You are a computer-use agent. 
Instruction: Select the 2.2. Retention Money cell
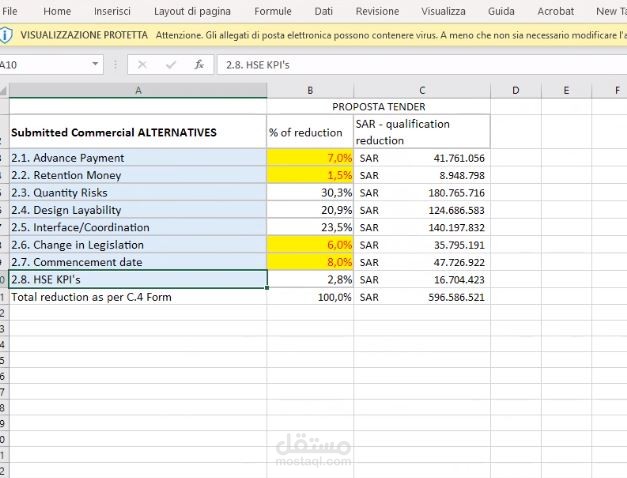click(138, 175)
